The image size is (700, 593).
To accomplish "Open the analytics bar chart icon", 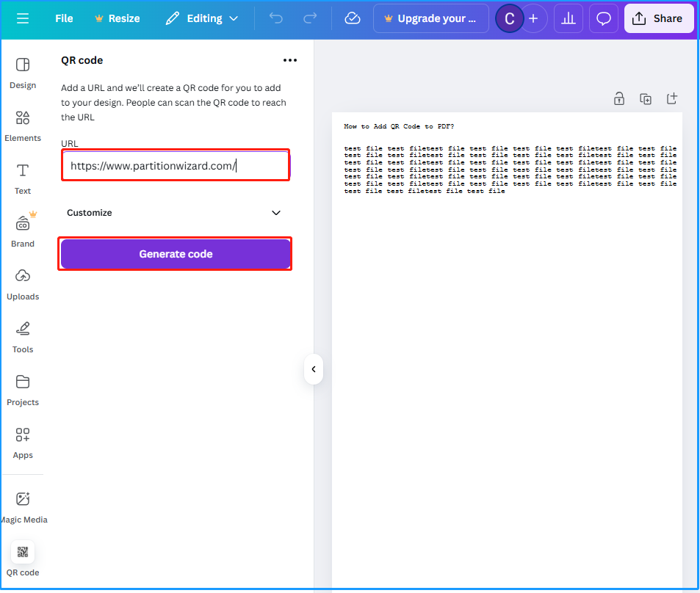I will tap(569, 18).
